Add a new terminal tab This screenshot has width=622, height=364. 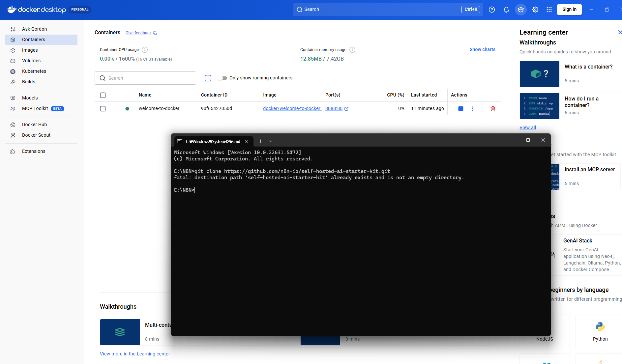pos(260,141)
